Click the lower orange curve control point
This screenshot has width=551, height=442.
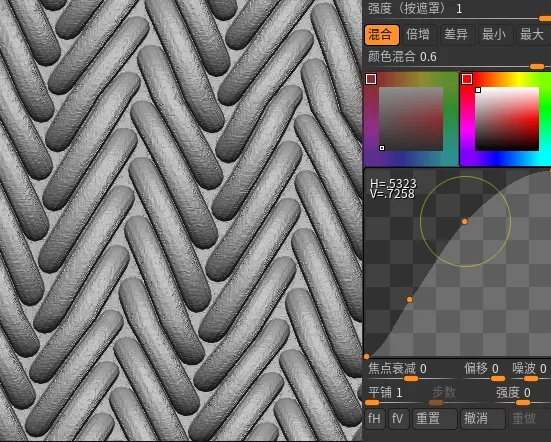409,299
